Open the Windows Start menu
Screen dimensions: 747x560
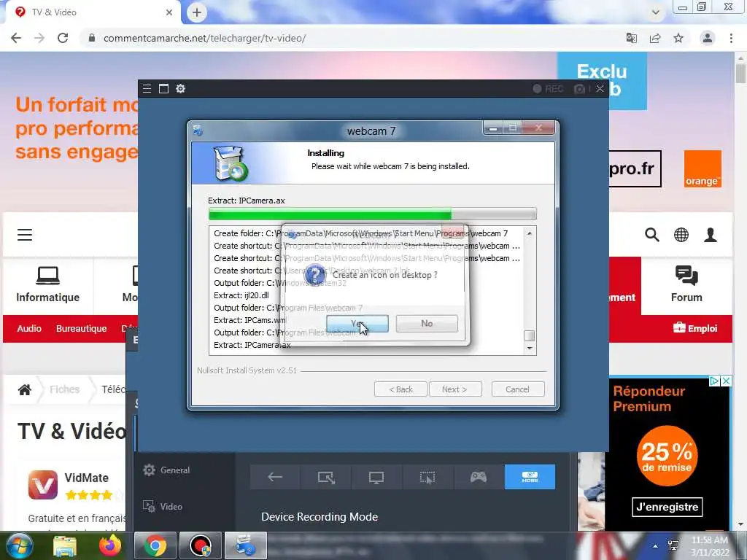pyautogui.click(x=19, y=545)
